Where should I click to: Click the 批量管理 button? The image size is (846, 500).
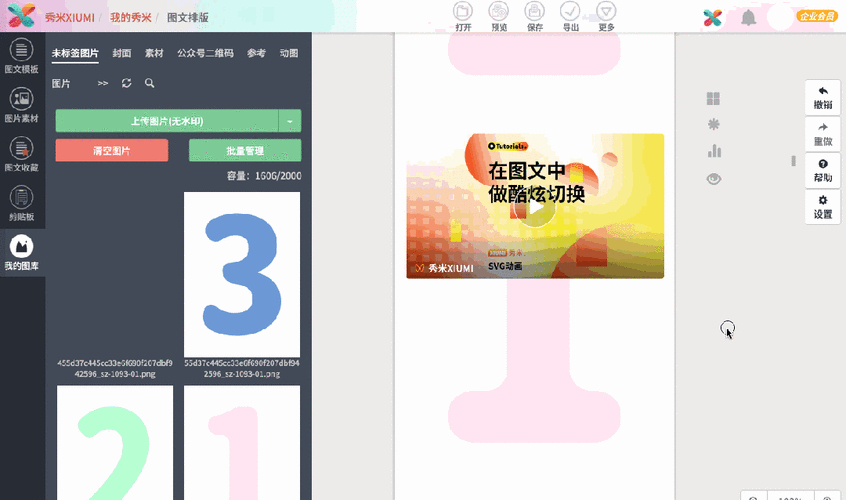tap(245, 150)
